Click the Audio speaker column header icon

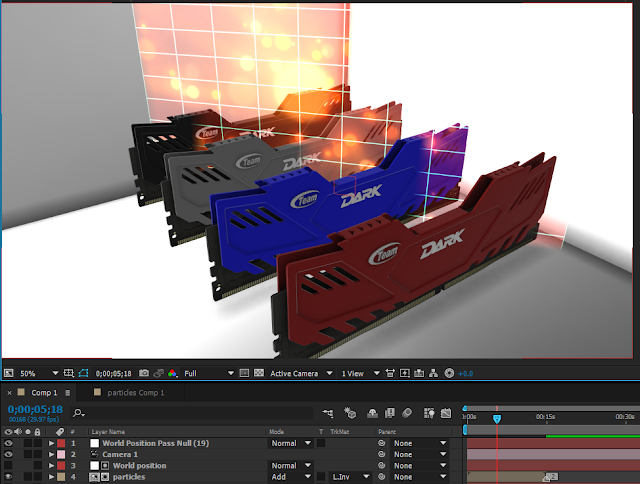18,431
